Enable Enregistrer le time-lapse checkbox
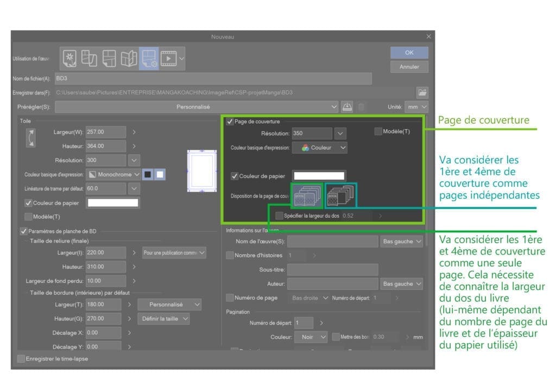The height and width of the screenshot is (392, 556). point(21,359)
